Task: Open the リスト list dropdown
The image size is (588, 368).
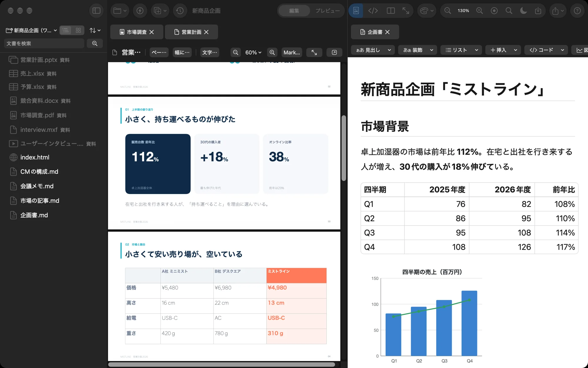Action: (461, 50)
